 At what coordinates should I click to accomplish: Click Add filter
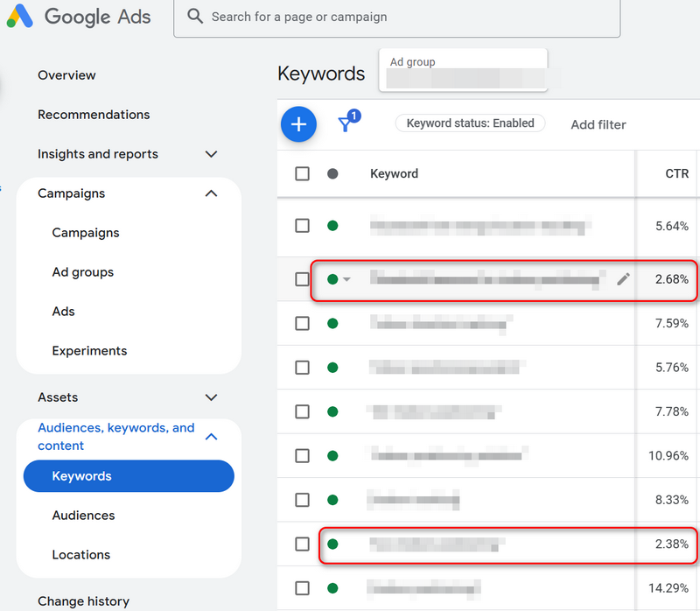(x=598, y=124)
